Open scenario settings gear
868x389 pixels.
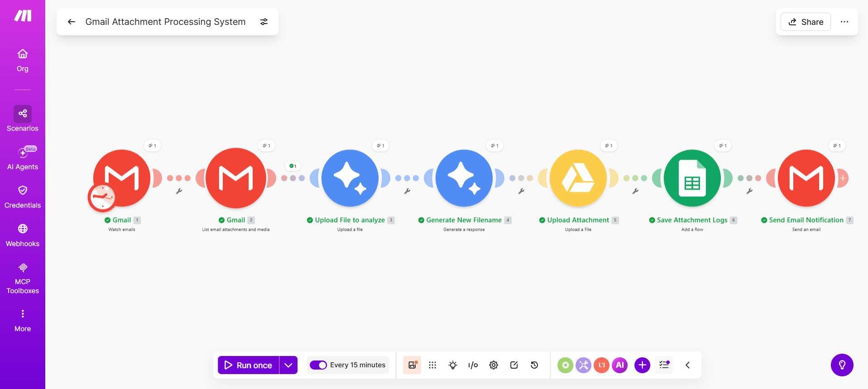click(494, 365)
